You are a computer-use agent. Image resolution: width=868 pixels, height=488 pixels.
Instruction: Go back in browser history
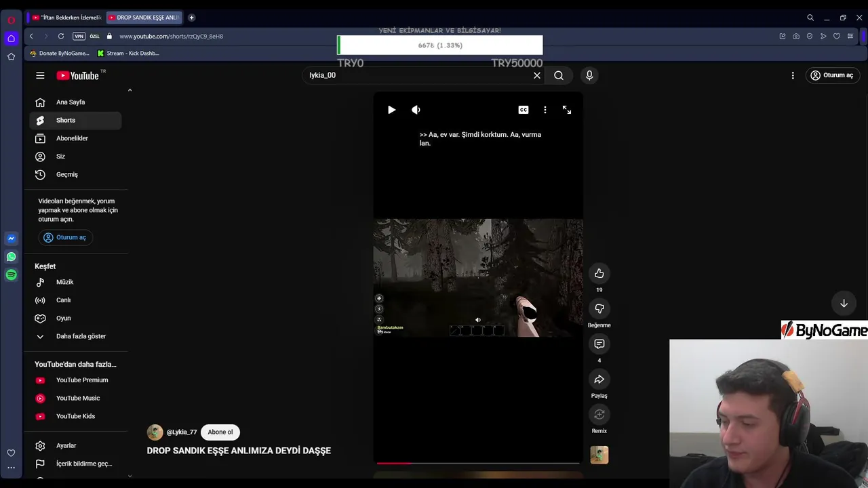tap(31, 36)
